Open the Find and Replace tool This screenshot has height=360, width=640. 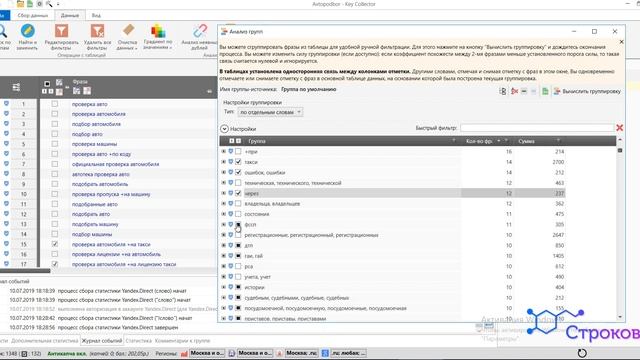27,37
